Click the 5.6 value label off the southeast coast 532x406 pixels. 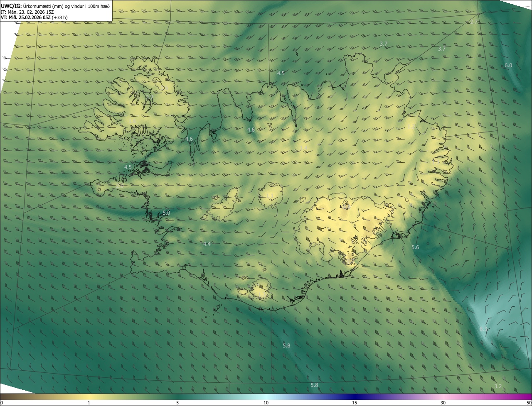[415, 247]
